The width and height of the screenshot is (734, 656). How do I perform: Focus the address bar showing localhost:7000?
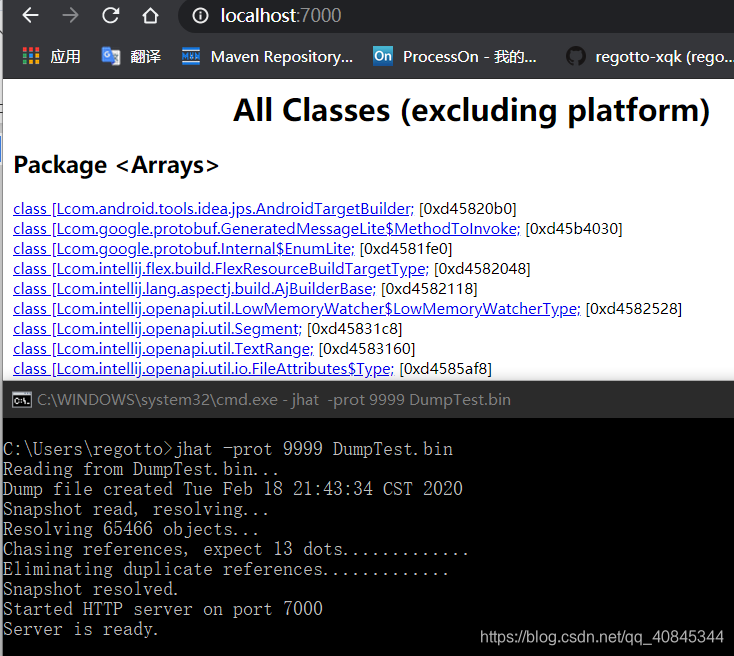[x=456, y=16]
